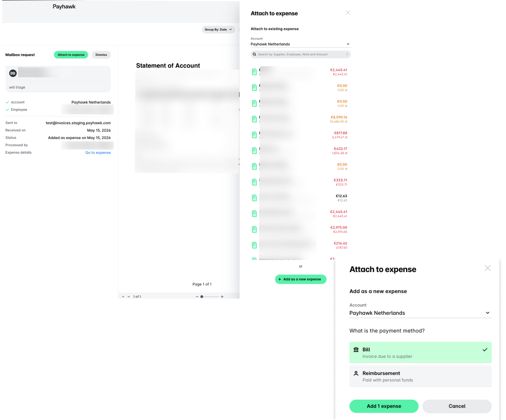The image size is (506, 420).
Task: Click the 'Added as expense on May 15, 2026' status
Action: [x=79, y=138]
